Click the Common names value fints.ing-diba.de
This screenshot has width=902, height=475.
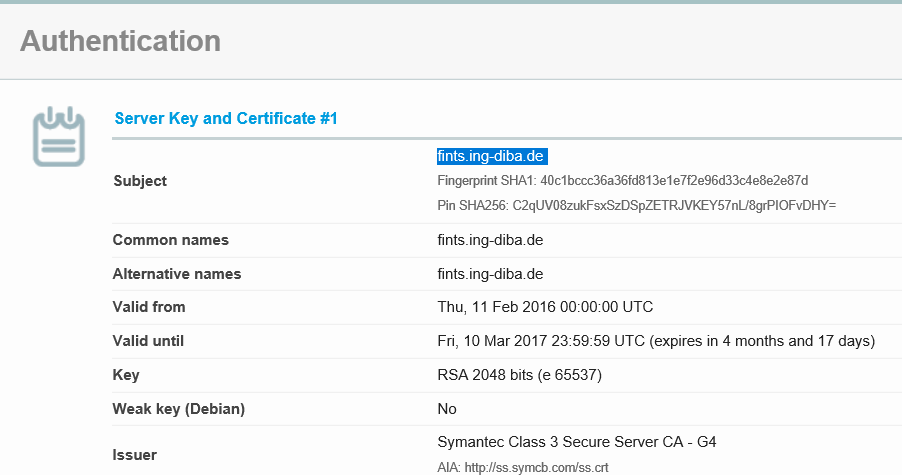pyautogui.click(x=490, y=240)
